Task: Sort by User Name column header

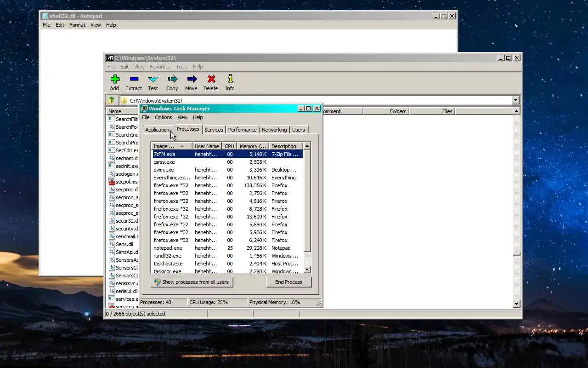Action: 207,146
